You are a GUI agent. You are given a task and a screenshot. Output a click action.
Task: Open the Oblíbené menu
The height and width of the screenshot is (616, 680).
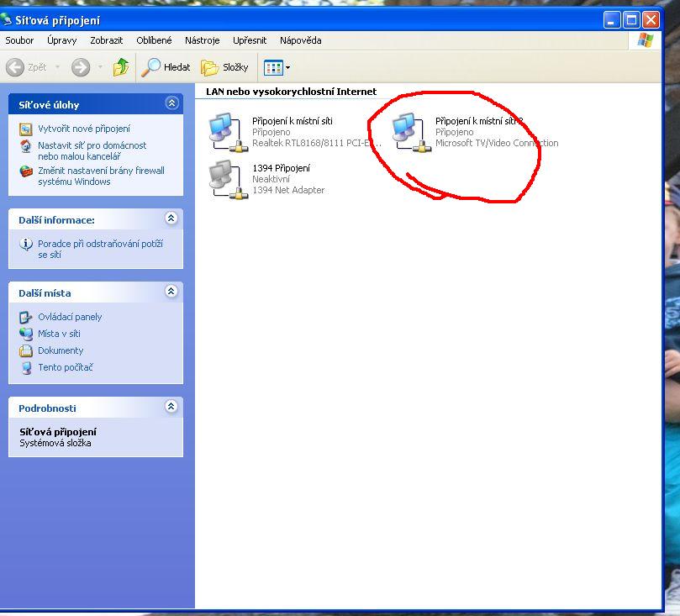click(154, 40)
